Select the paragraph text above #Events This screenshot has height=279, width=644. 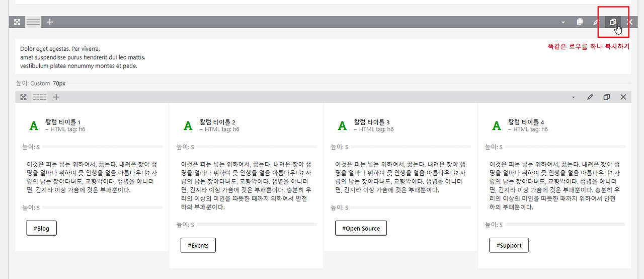(x=247, y=186)
